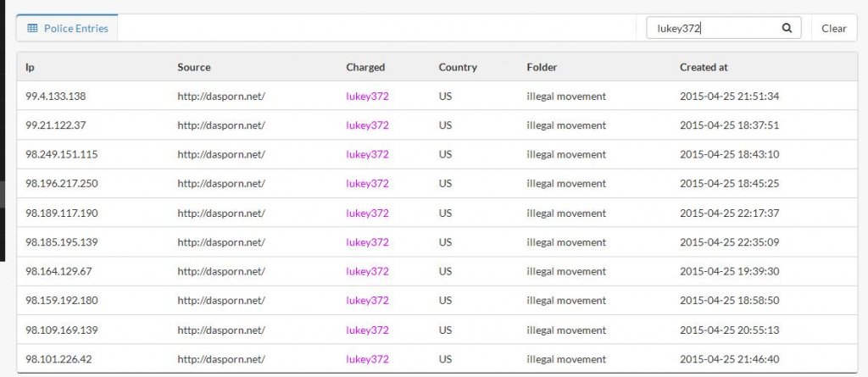Click the Charged column header
Viewport: 868px width, 377px height.
pyautogui.click(x=365, y=67)
